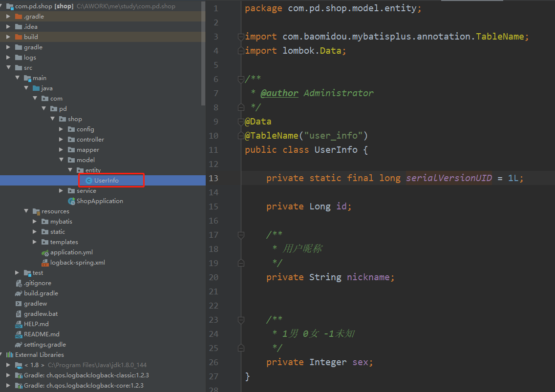555x392 pixels.
Task: Click the logback-classic library icon
Action: click(x=19, y=375)
